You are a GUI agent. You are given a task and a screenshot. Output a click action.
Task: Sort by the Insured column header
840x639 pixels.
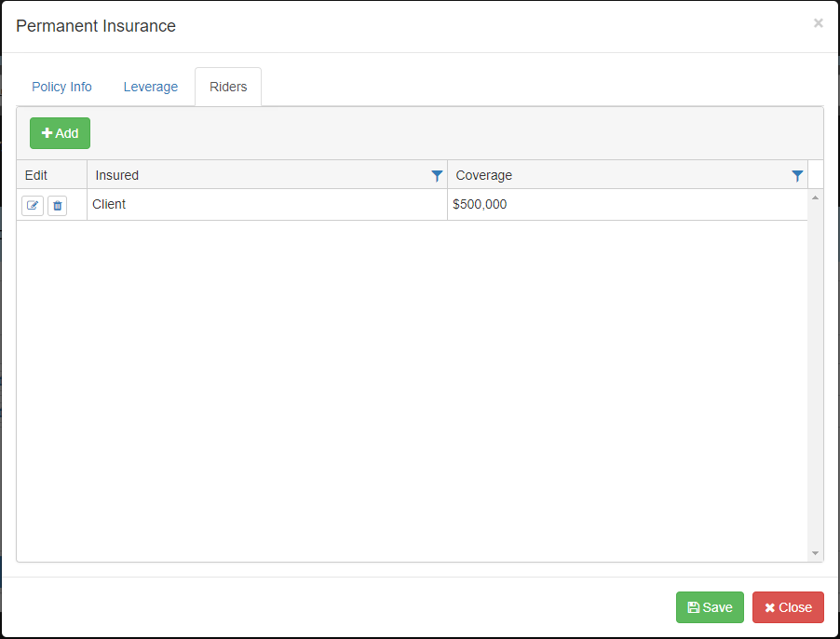coord(117,175)
